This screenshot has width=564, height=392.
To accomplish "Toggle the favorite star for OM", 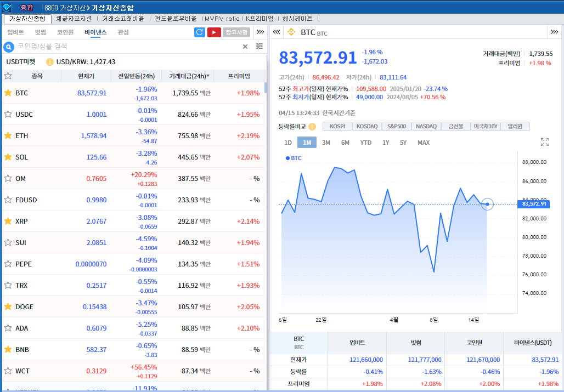I will point(8,179).
